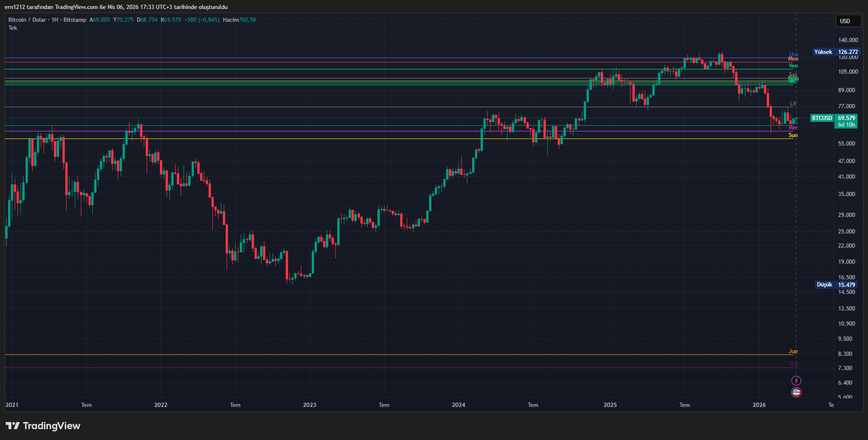Screen dimensions: 868x440
Task: Select the green Ven line label
Action: click(793, 66)
